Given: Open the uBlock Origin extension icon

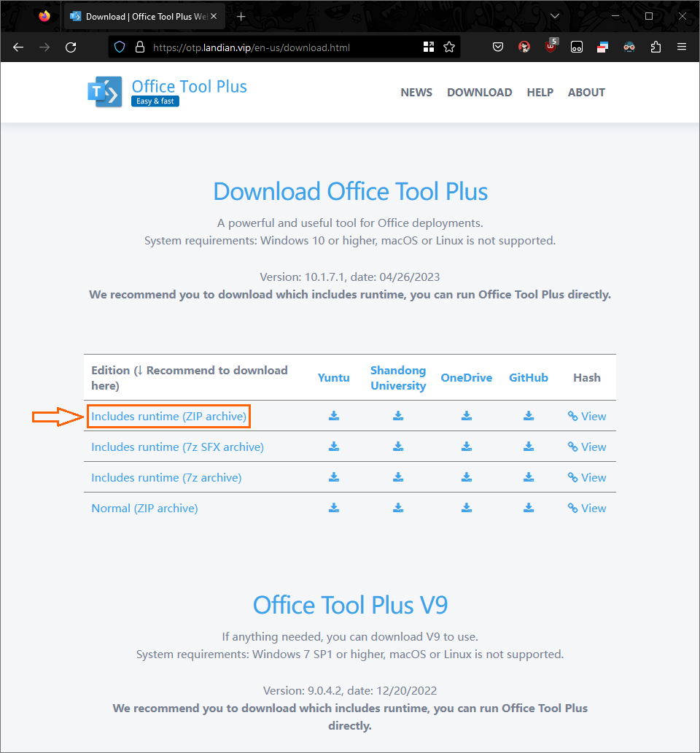Looking at the screenshot, I should point(551,47).
